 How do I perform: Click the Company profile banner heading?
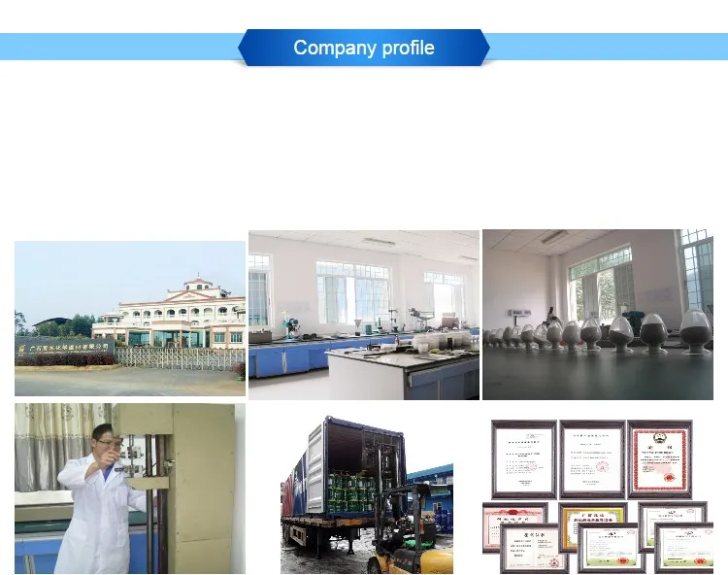[x=364, y=48]
